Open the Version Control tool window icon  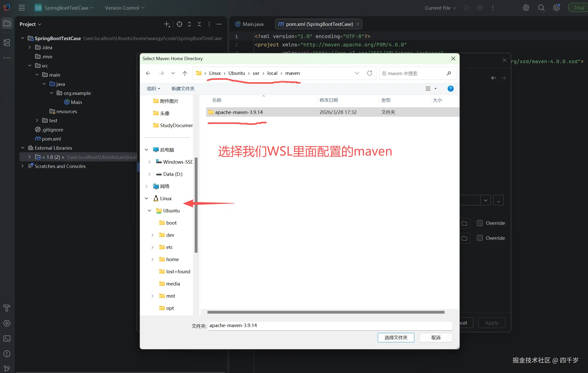(x=7, y=368)
